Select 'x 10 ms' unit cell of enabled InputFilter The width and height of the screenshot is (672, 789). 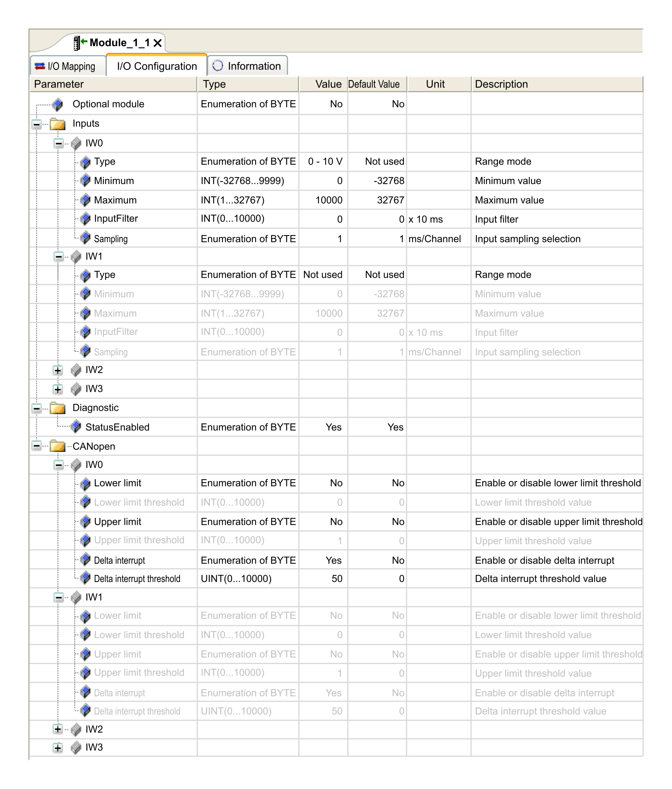pyautogui.click(x=439, y=219)
